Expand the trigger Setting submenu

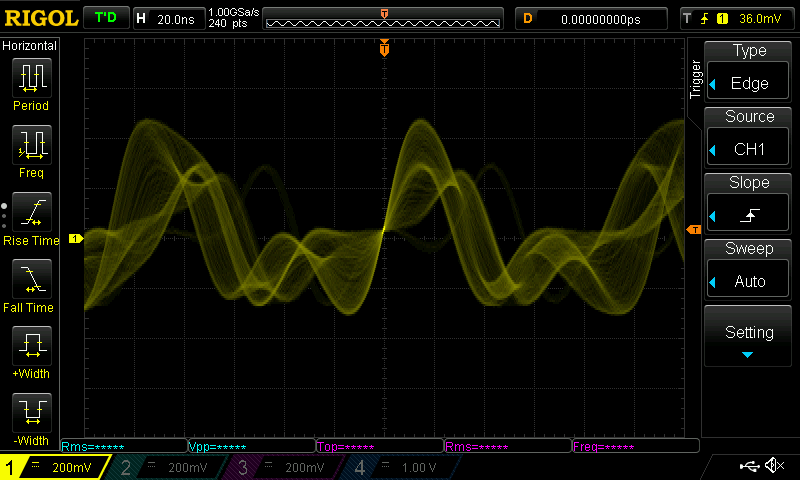click(x=748, y=336)
